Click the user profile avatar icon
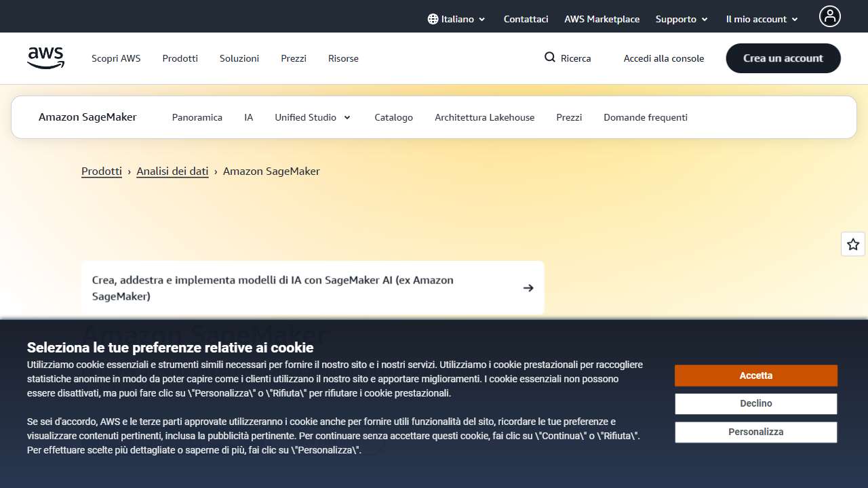The width and height of the screenshot is (868, 488). point(829,16)
